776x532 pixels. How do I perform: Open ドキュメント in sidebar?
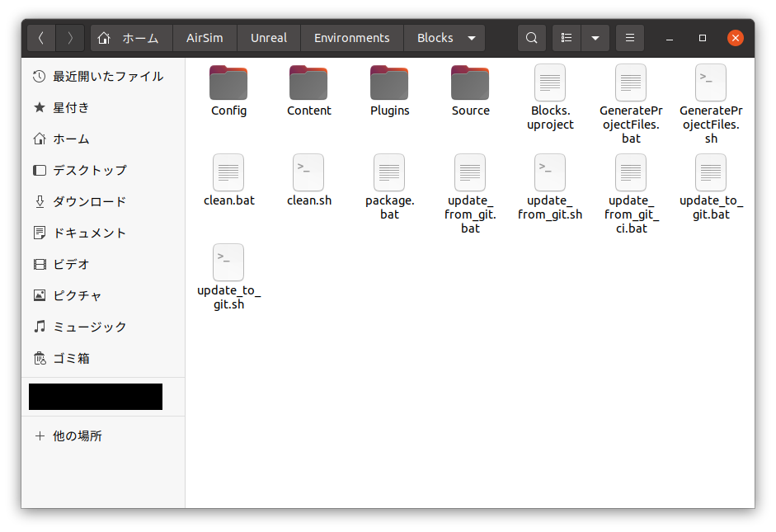(x=103, y=233)
